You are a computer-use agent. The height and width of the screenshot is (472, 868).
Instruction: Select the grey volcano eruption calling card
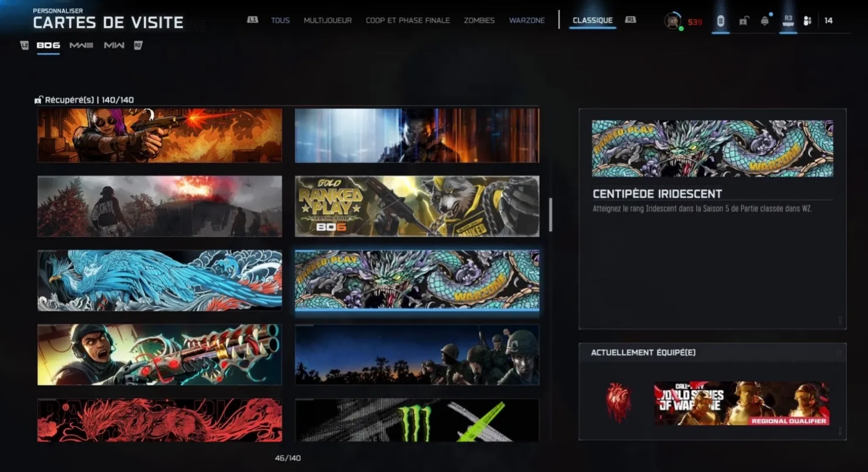[x=160, y=206]
